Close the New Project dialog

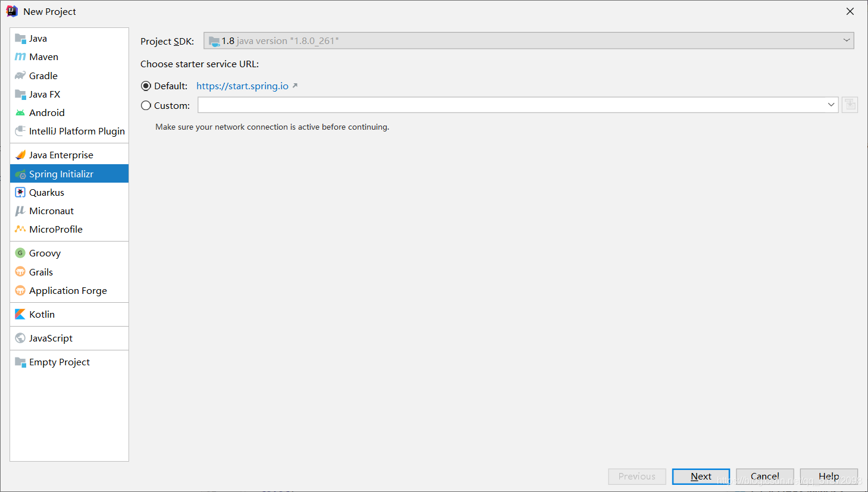pyautogui.click(x=850, y=11)
